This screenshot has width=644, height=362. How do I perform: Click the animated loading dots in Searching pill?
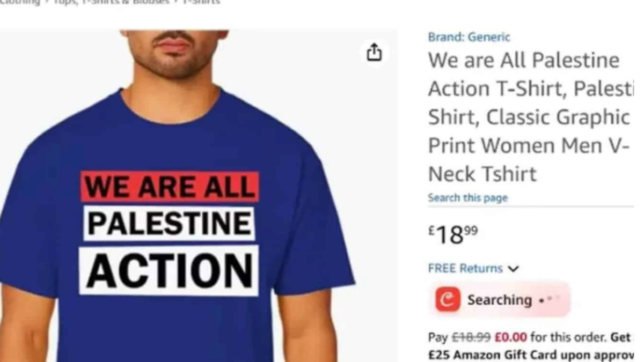[550, 299]
